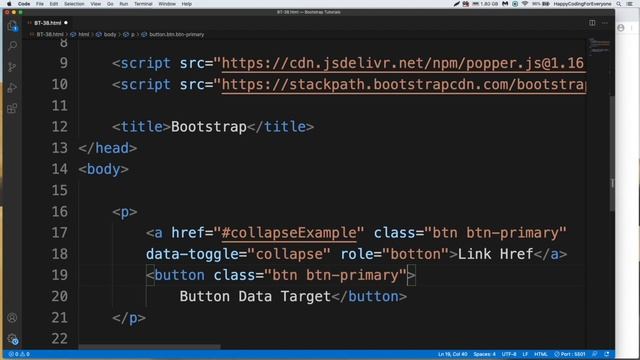Open the Source Control view
The width and height of the screenshot is (640, 360).
12,67
